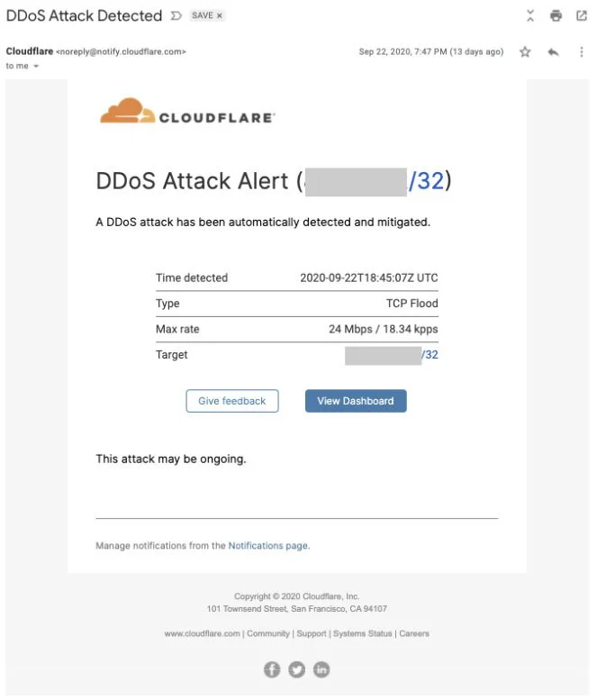Open the Notifications page link
Image resolution: width=597 pixels, height=700 pixels.
[268, 546]
